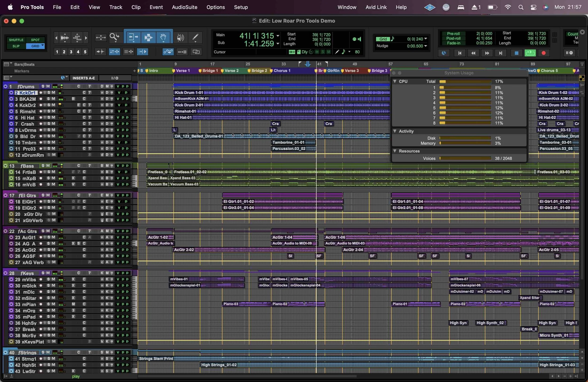
Task: Select the Grabber hand tool
Action: [x=163, y=37]
